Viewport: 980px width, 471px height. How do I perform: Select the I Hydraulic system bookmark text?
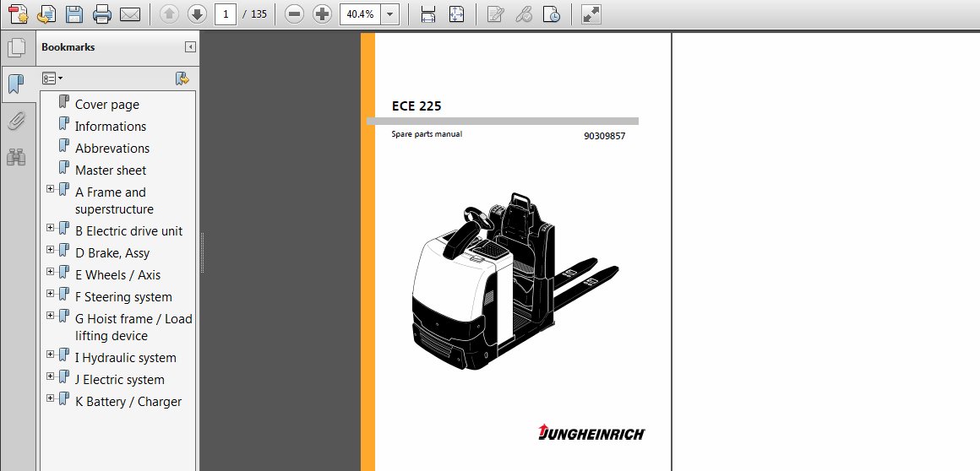pos(126,358)
